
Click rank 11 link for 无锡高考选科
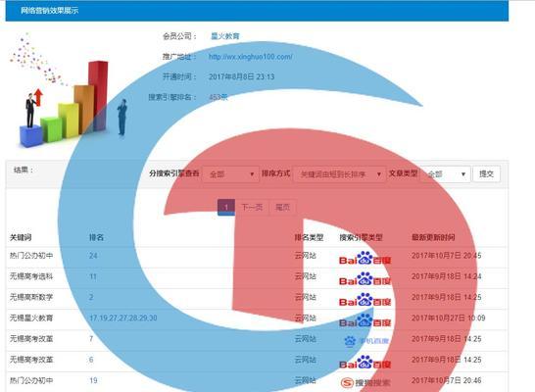pyautogui.click(x=93, y=276)
